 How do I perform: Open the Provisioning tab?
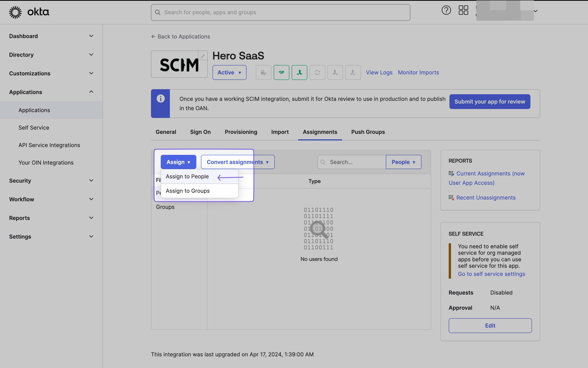point(241,132)
